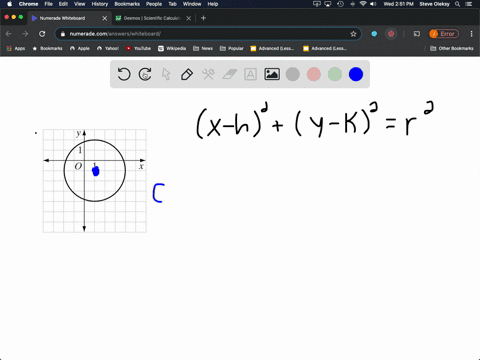This screenshot has height=360, width=480.
Task: Select the eraser tool
Action: [x=229, y=74]
